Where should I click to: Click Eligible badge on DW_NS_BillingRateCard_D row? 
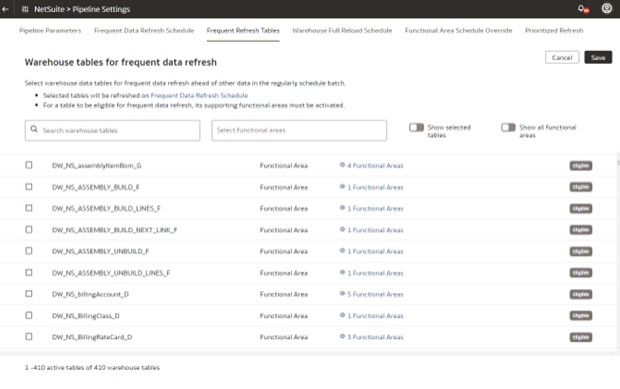[x=581, y=337]
